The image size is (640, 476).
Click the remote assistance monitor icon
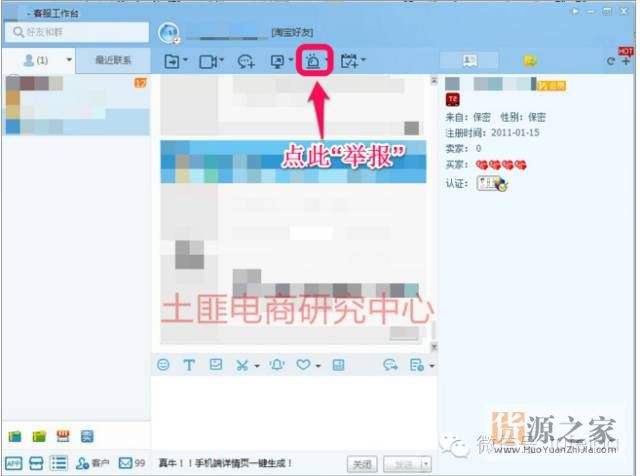278,62
